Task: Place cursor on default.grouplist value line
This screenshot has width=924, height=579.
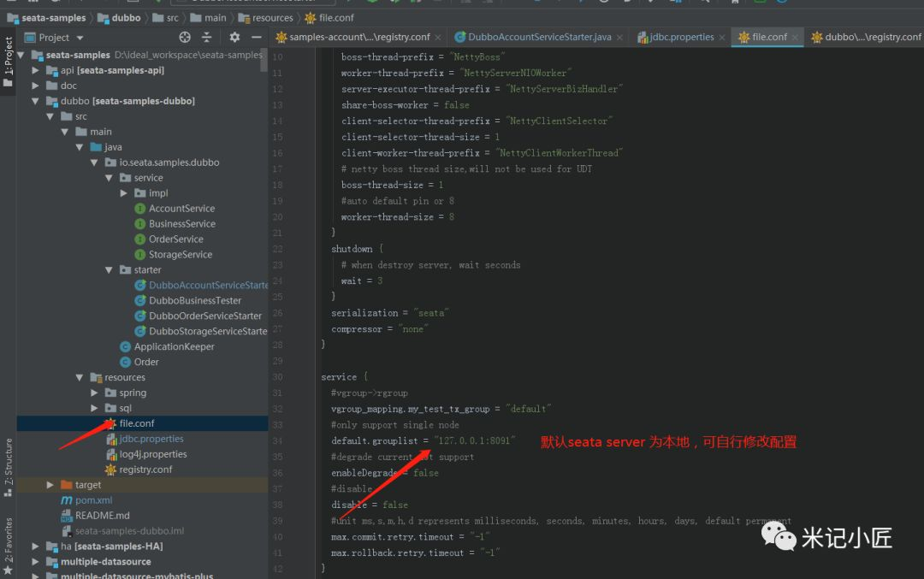Action: pos(423,440)
